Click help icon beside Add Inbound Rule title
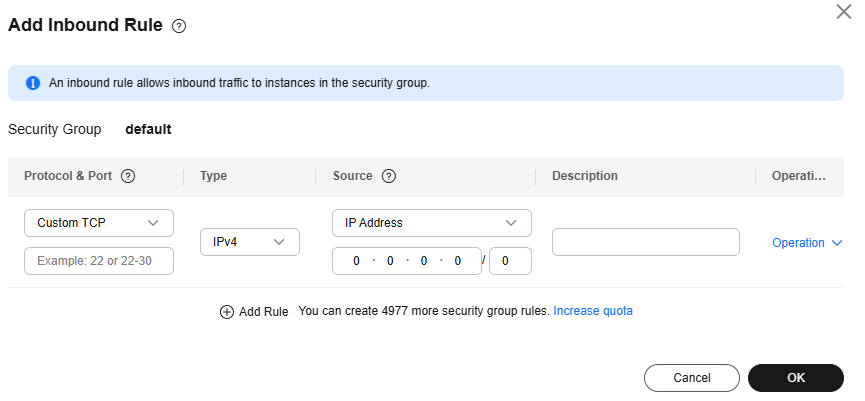Screen dimensions: 865x401 pos(179,26)
